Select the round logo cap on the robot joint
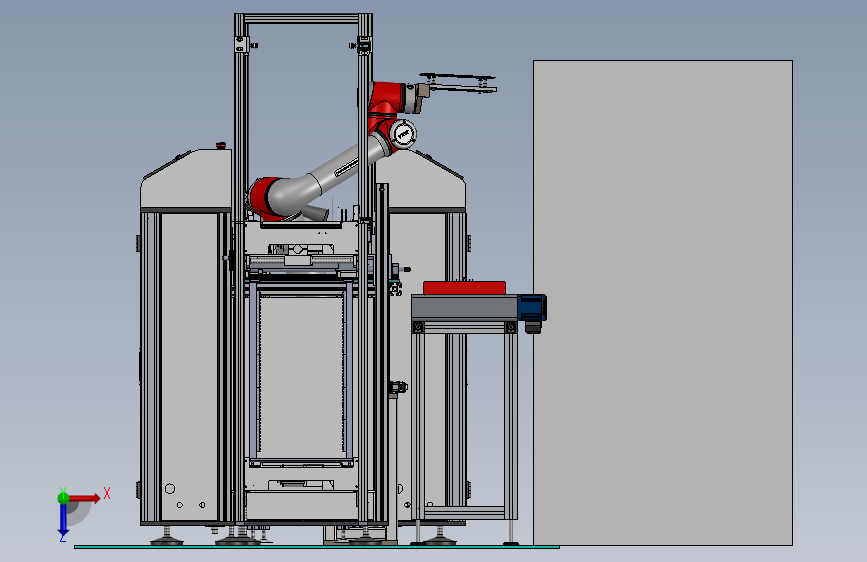Viewport: 867px width, 562px height. [x=404, y=134]
